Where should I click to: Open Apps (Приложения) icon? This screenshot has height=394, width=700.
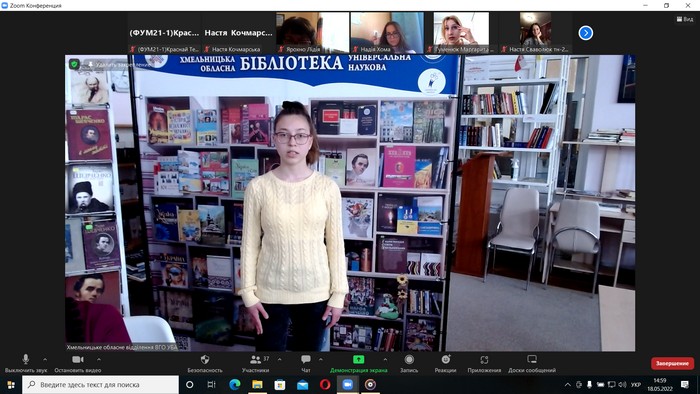484,363
